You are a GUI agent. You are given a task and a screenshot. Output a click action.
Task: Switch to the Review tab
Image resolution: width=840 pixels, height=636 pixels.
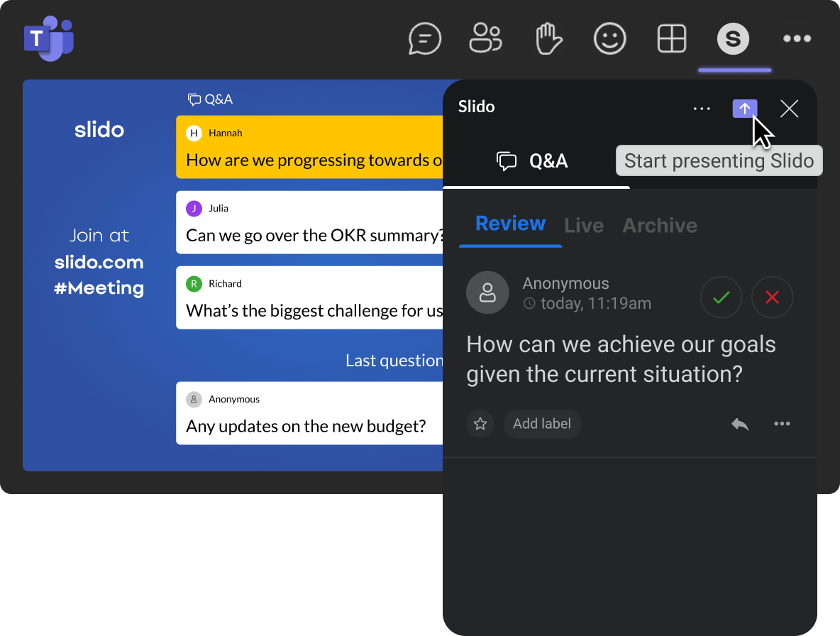(x=510, y=224)
